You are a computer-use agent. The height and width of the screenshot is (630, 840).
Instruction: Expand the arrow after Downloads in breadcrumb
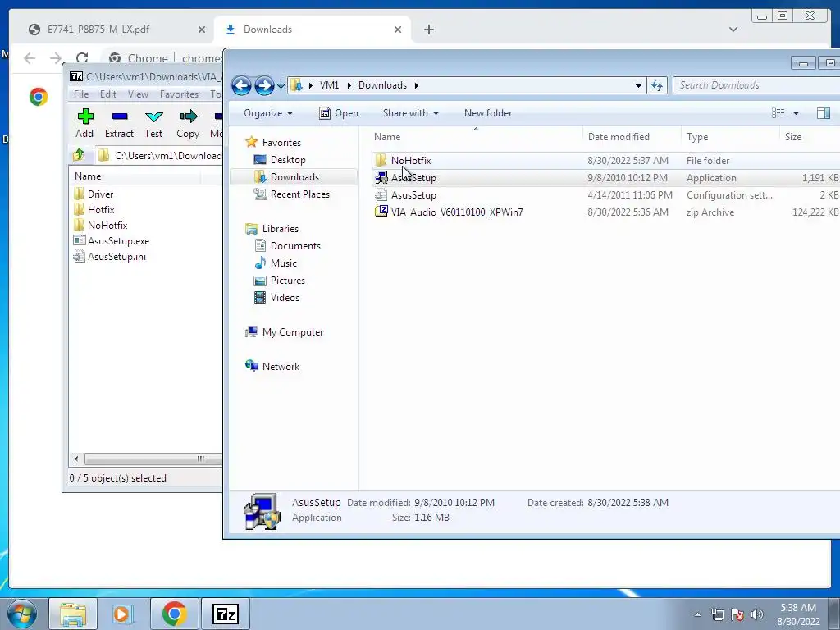[x=416, y=85]
